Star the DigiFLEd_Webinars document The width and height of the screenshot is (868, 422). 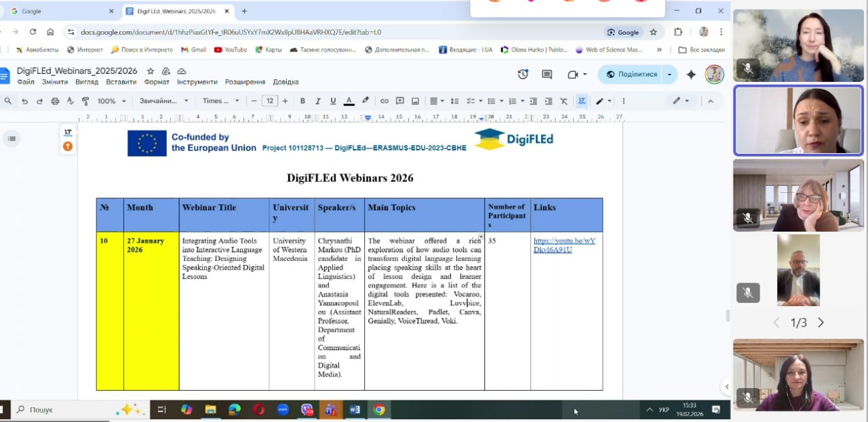[151, 71]
